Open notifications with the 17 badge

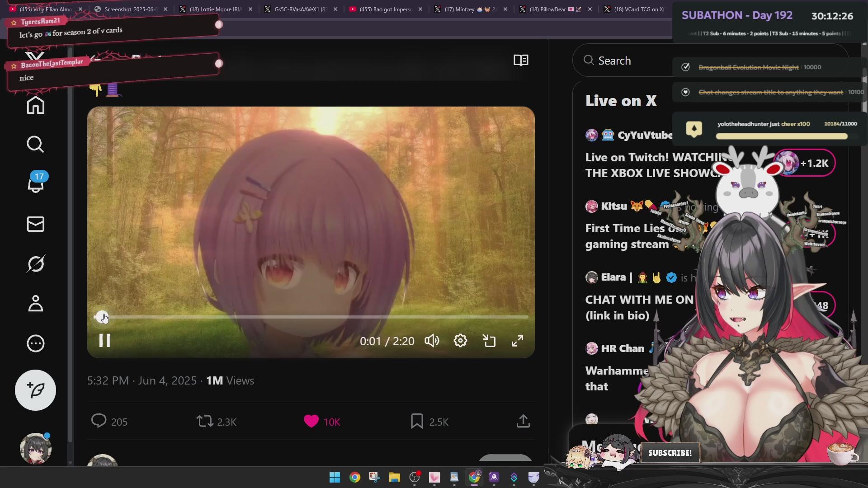coord(36,183)
